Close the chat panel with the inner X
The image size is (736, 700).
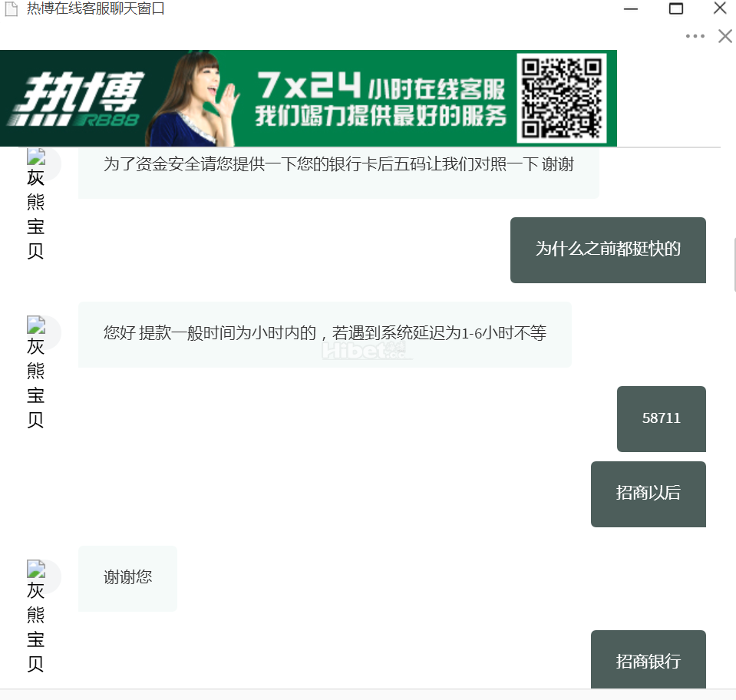724,36
